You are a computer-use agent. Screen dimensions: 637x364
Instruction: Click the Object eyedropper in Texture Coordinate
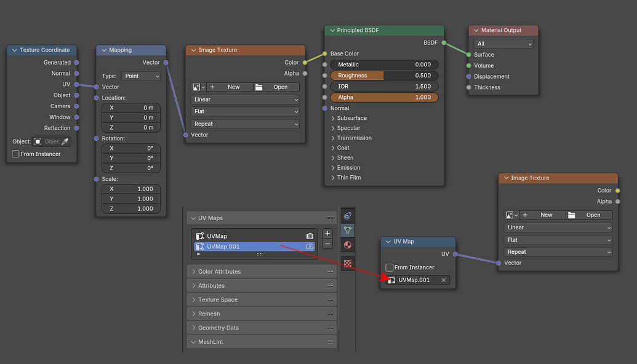[x=65, y=141]
